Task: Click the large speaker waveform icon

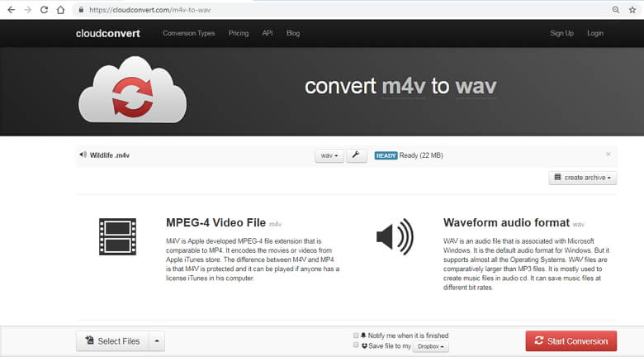Action: [x=395, y=236]
